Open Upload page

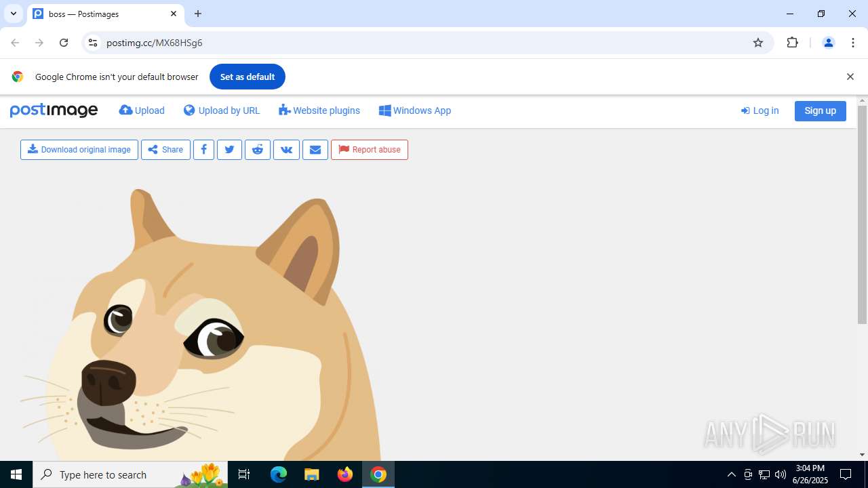point(142,110)
